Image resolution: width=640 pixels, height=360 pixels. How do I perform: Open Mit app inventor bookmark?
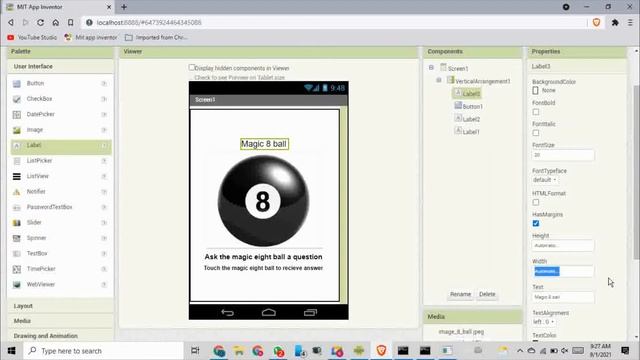pos(91,37)
